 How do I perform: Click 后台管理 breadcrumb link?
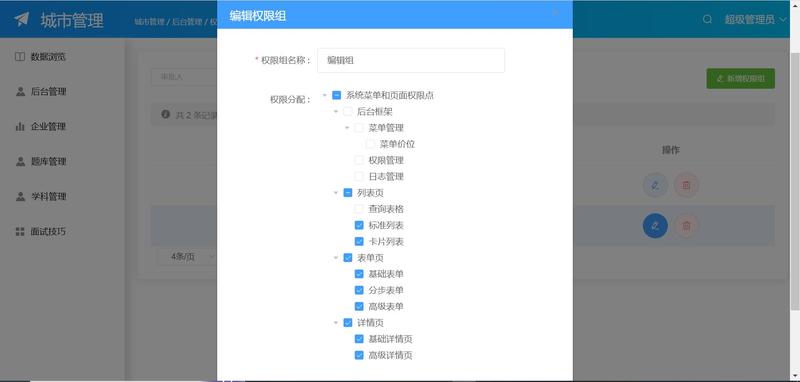pyautogui.click(x=187, y=21)
